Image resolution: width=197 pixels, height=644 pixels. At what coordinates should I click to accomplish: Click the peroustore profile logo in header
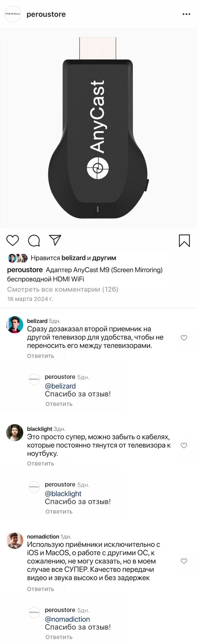point(13,14)
